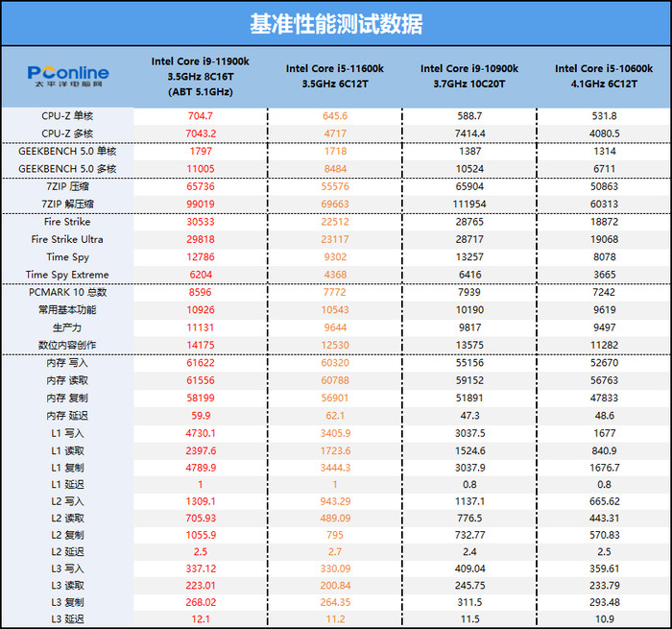Select the Intel Core i9-11900k column header
Image resolution: width=672 pixels, height=629 pixels.
point(200,76)
